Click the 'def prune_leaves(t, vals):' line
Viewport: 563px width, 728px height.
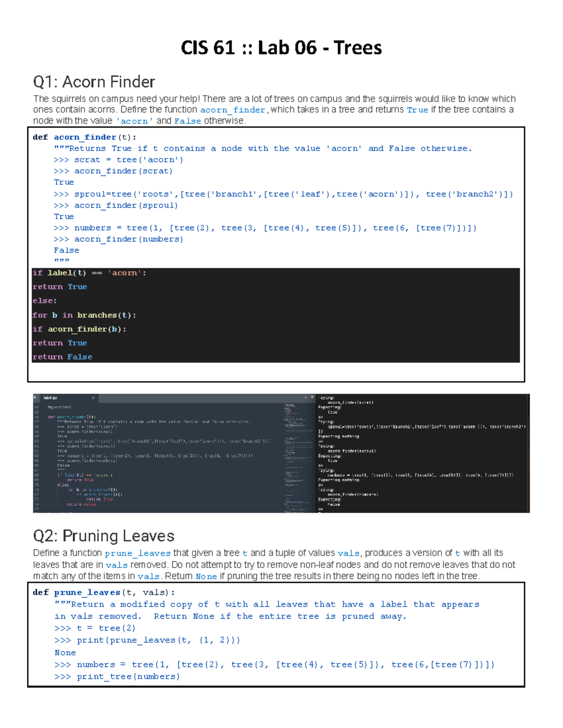(104, 593)
